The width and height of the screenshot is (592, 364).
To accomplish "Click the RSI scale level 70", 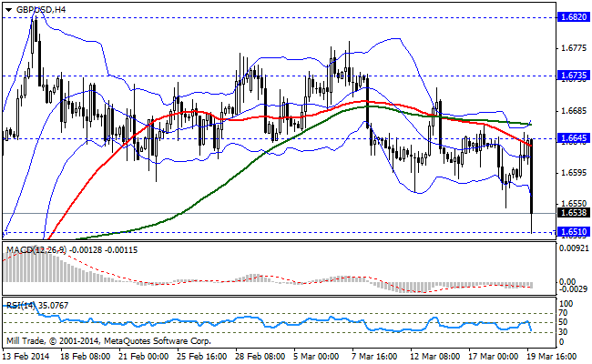I will pyautogui.click(x=563, y=313).
